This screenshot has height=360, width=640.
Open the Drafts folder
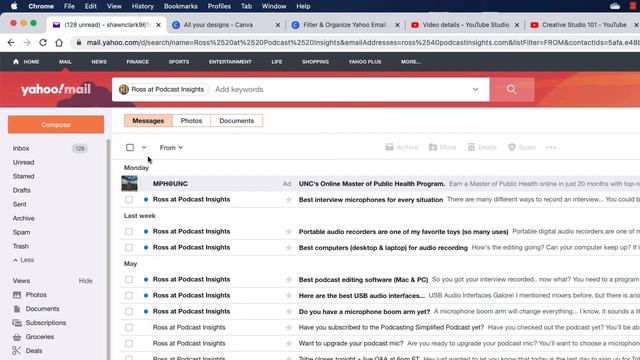[x=21, y=190]
